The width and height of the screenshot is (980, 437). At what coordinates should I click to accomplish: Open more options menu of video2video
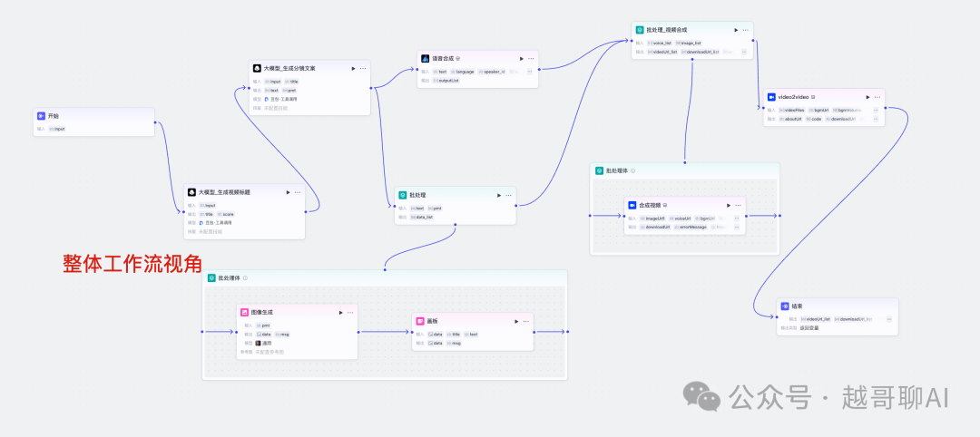point(877,97)
